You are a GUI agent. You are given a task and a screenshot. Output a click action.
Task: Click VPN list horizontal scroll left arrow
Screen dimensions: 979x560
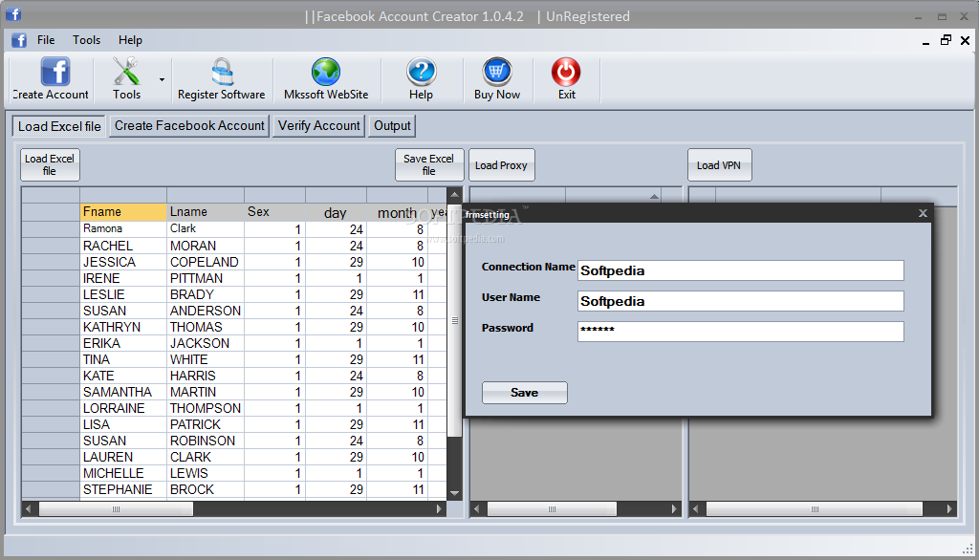[696, 508]
